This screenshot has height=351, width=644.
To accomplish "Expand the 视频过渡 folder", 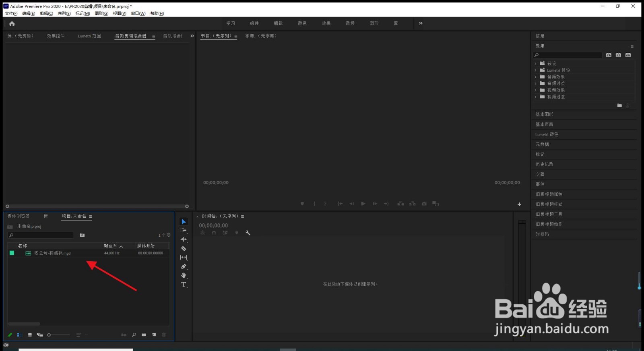I will (536, 97).
